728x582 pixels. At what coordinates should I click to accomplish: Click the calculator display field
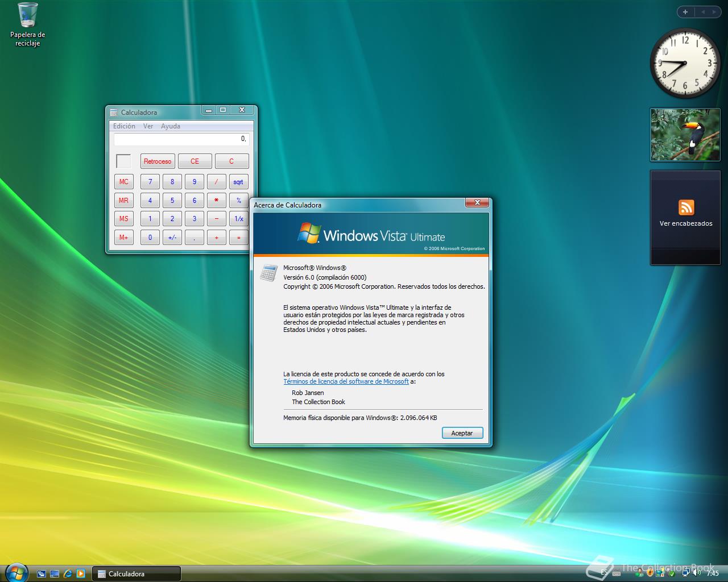click(x=181, y=139)
